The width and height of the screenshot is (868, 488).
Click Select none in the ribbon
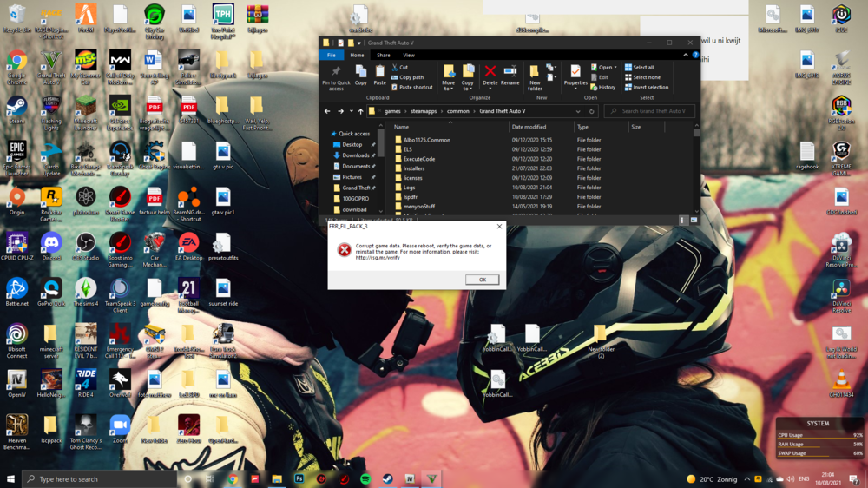(642, 77)
